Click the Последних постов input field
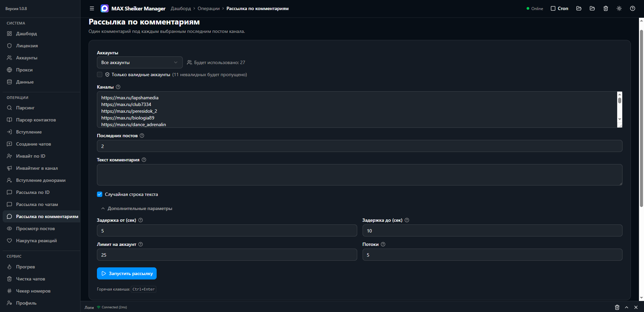 (x=360, y=146)
